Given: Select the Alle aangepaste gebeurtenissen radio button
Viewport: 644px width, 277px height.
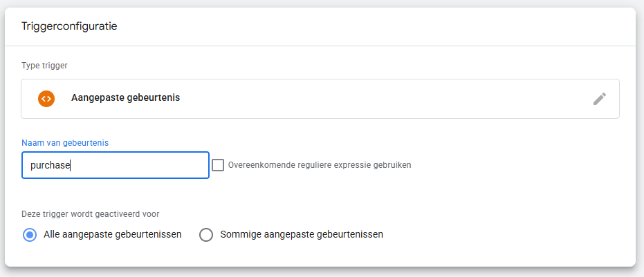Looking at the screenshot, I should point(30,235).
